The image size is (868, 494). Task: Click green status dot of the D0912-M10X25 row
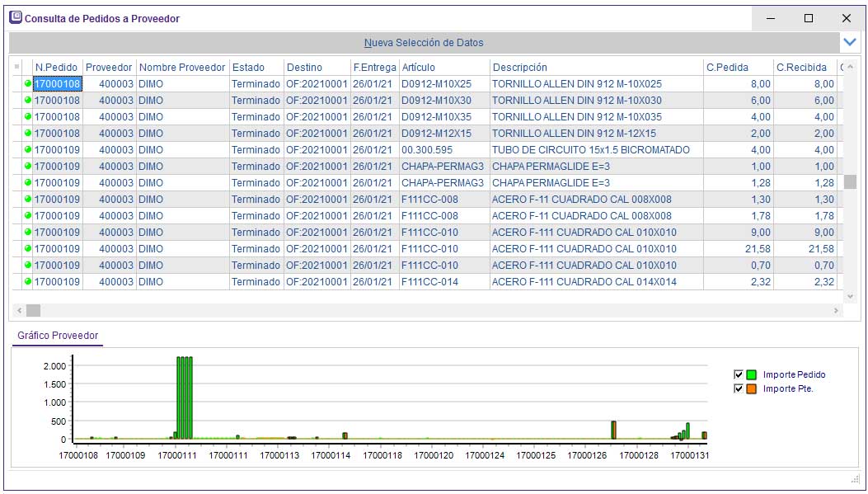pyautogui.click(x=28, y=84)
